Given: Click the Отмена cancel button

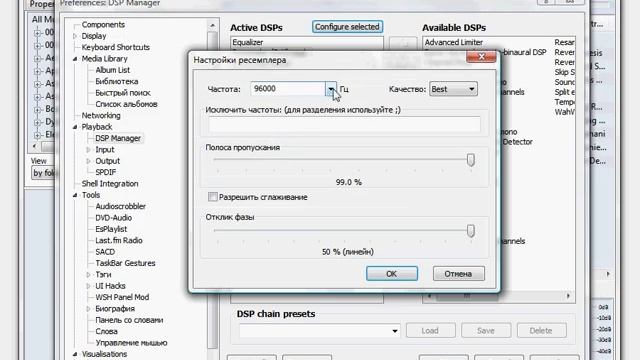Looking at the screenshot, I should point(459,273).
